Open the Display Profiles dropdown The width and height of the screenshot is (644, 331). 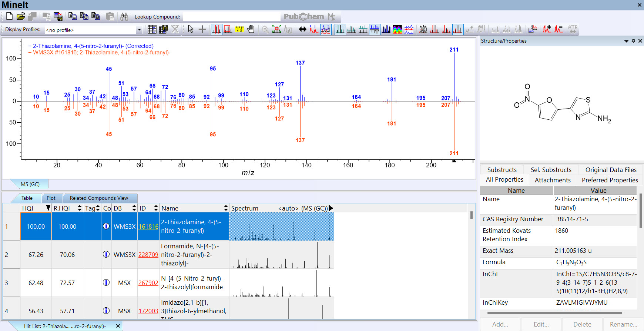[139, 30]
